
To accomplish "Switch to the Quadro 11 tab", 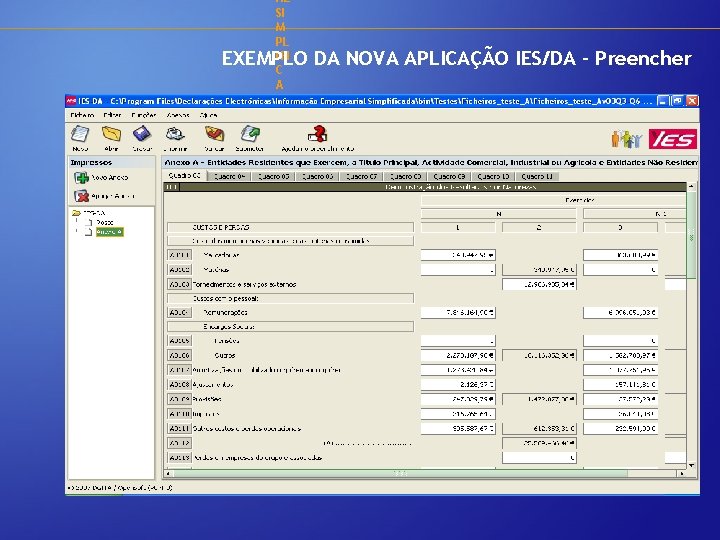I will tap(537, 176).
